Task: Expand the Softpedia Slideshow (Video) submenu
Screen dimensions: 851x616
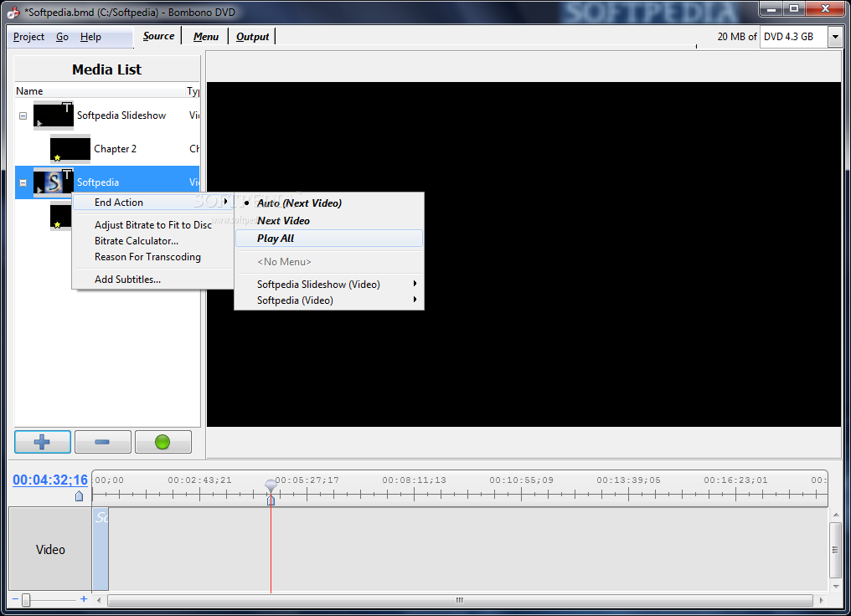Action: [x=329, y=284]
